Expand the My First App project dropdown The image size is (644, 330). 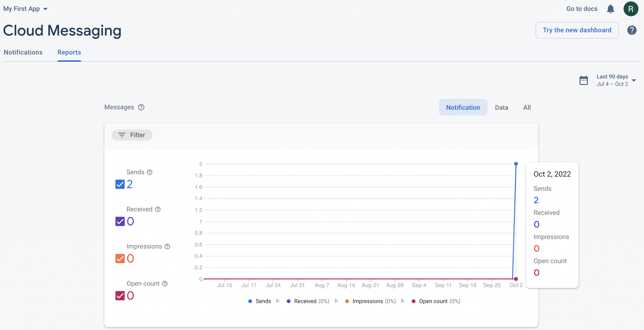click(x=25, y=9)
